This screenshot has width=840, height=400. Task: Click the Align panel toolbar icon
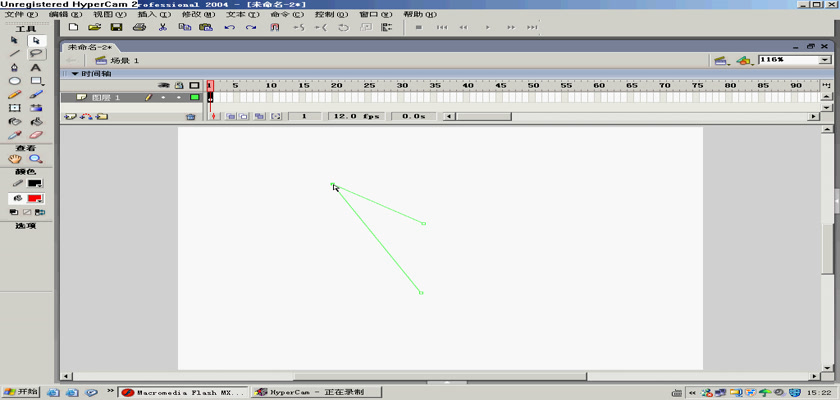[386, 27]
